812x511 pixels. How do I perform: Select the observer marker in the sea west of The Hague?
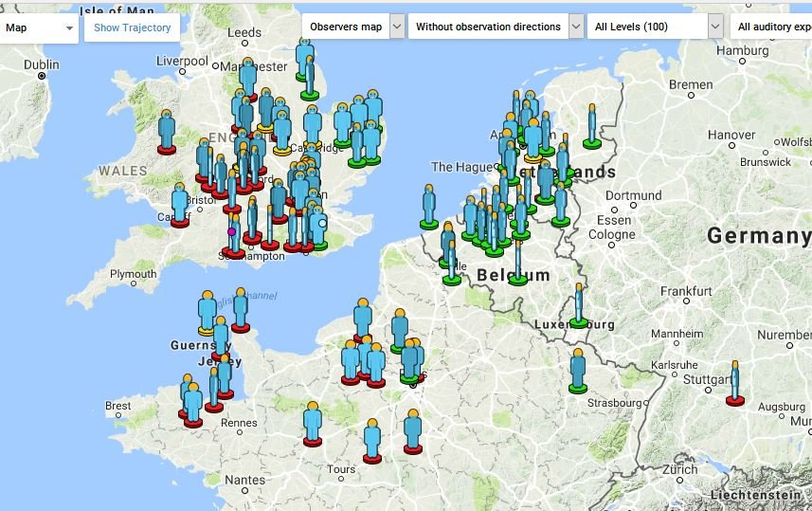429,207
